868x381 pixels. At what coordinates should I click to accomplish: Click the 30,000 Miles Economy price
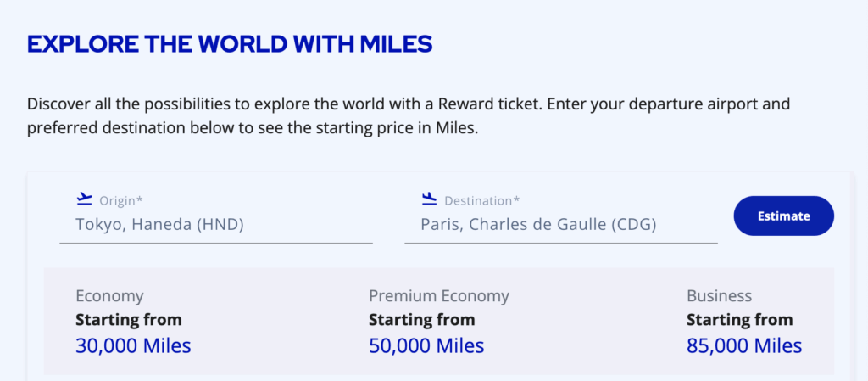133,346
